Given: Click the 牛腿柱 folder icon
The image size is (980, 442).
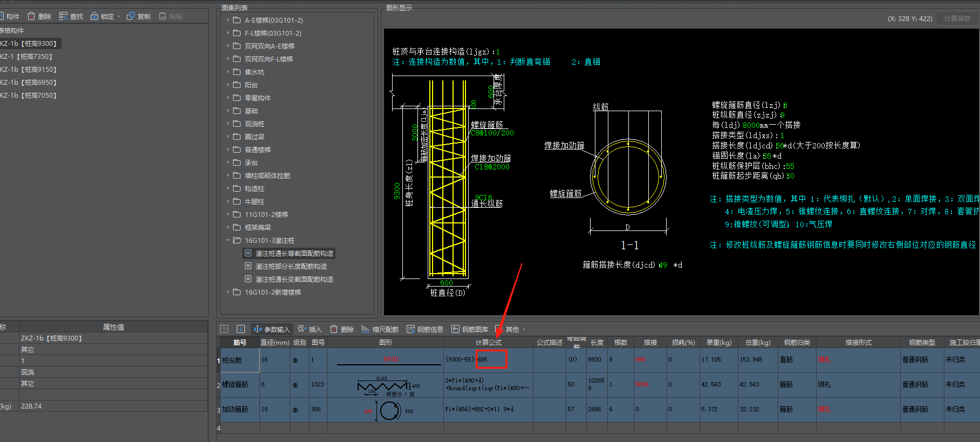Looking at the screenshot, I should (x=237, y=201).
